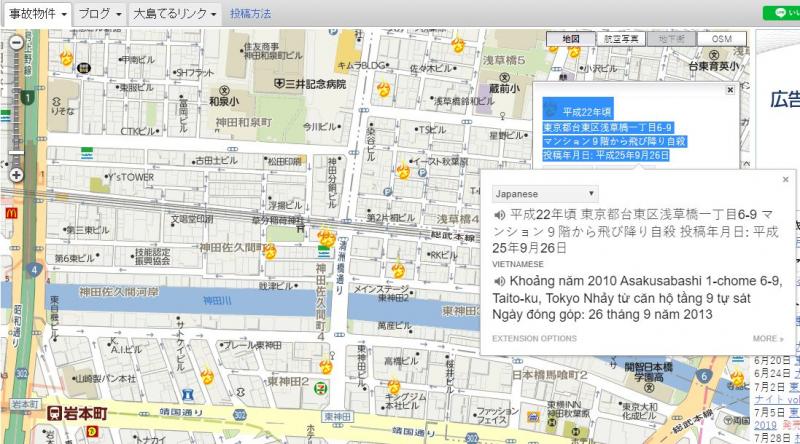Image resolution: width=800 pixels, height=444 pixels.
Task: Switch to 航空写真 aerial view
Action: pos(621,39)
